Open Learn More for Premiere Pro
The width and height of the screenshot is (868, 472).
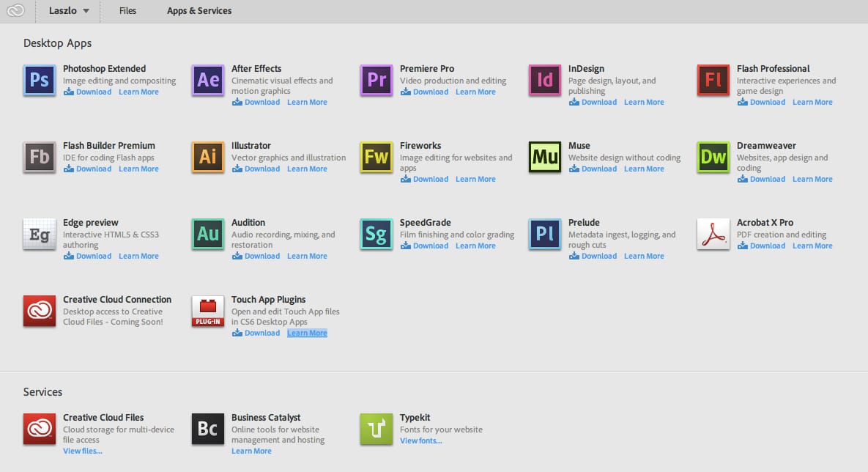475,92
